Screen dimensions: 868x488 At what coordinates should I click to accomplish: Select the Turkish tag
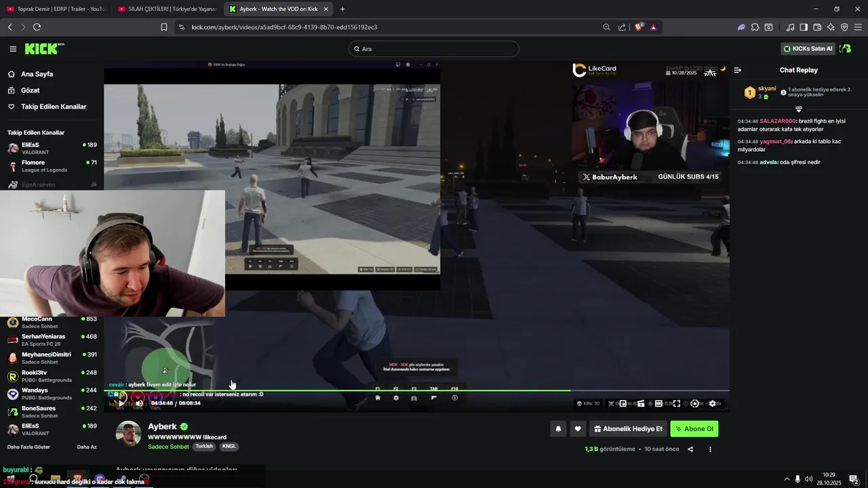click(x=204, y=447)
